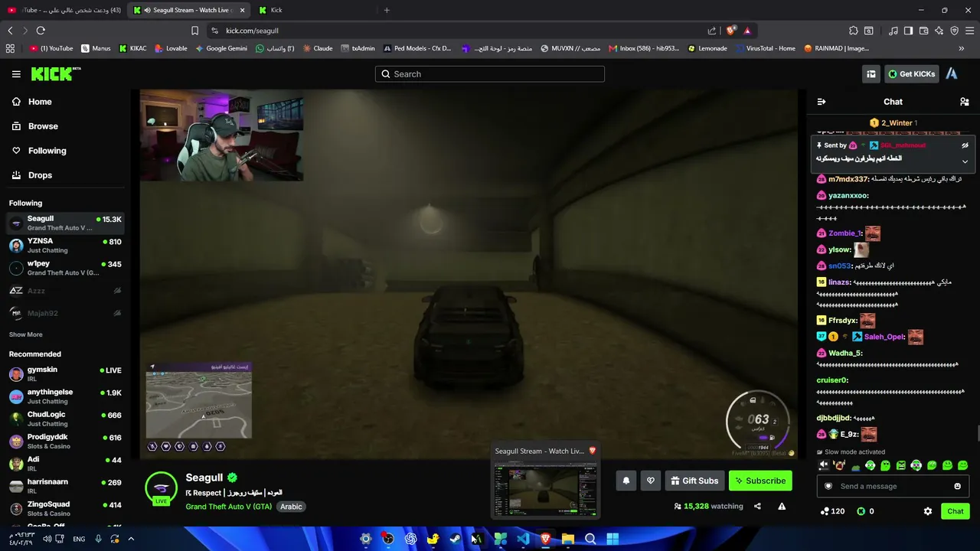The image size is (980, 551).
Task: Open the browser extensions puzzle icon
Action: click(854, 31)
